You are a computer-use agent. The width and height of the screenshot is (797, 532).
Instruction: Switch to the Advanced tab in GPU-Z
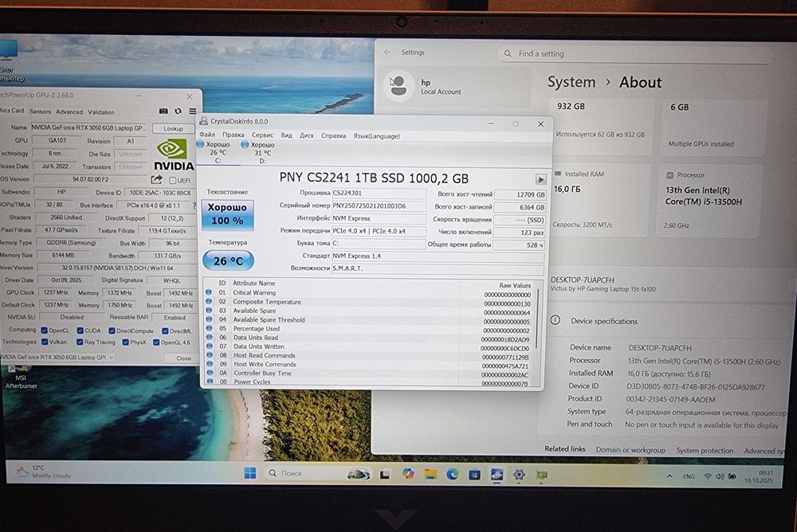69,111
